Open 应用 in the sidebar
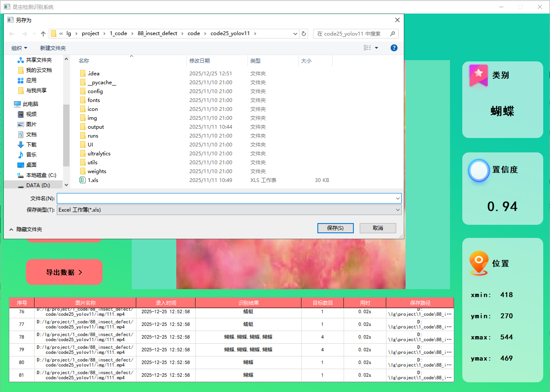Screen dimensions: 550x392 click(27, 80)
